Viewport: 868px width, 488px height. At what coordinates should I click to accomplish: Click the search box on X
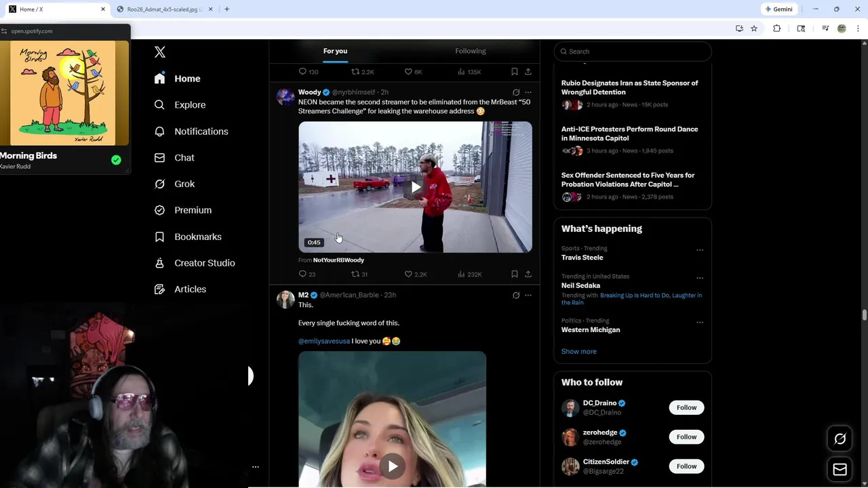point(633,52)
